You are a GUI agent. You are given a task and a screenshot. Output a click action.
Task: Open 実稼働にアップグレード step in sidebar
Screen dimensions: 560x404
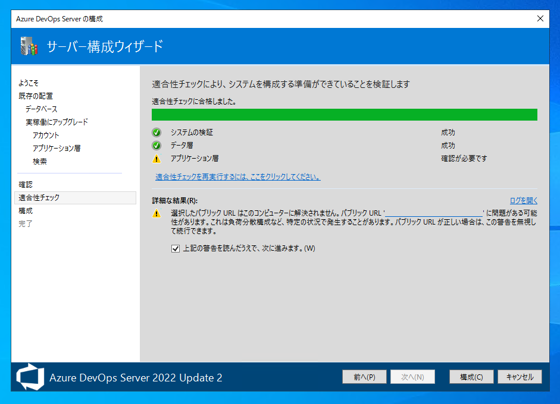click(57, 122)
